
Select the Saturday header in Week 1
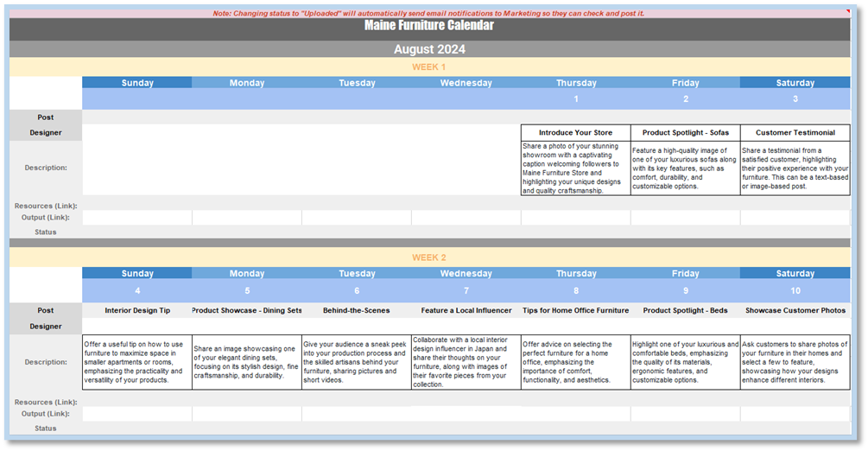(x=795, y=83)
